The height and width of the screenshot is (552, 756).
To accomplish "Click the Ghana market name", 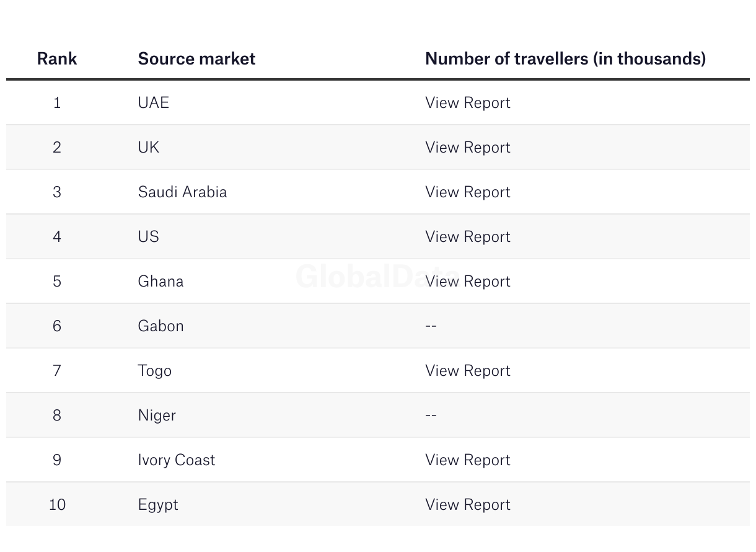I will pos(160,282).
